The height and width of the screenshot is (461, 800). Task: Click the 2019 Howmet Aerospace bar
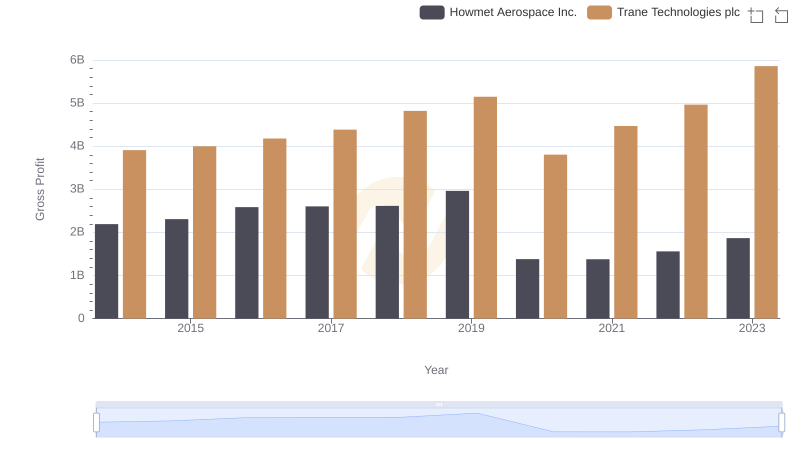457,255
